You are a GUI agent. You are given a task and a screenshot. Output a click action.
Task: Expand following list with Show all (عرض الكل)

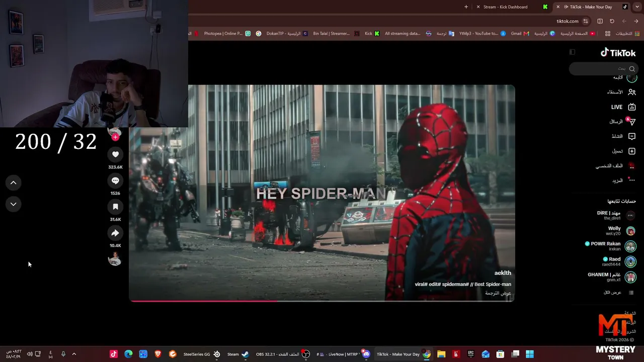click(x=618, y=293)
